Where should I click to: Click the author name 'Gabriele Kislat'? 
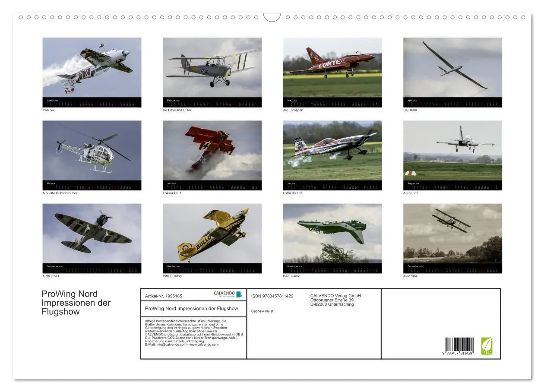[x=262, y=311]
